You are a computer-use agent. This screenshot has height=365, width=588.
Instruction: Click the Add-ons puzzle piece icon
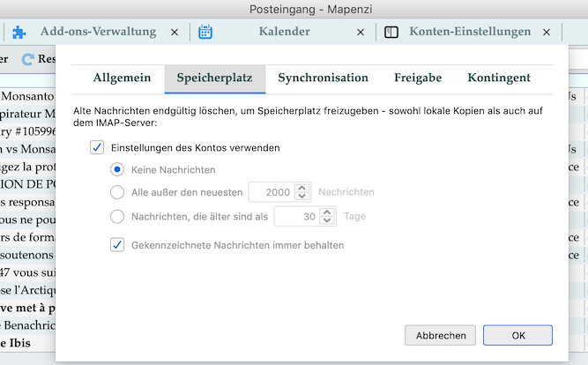pos(19,33)
